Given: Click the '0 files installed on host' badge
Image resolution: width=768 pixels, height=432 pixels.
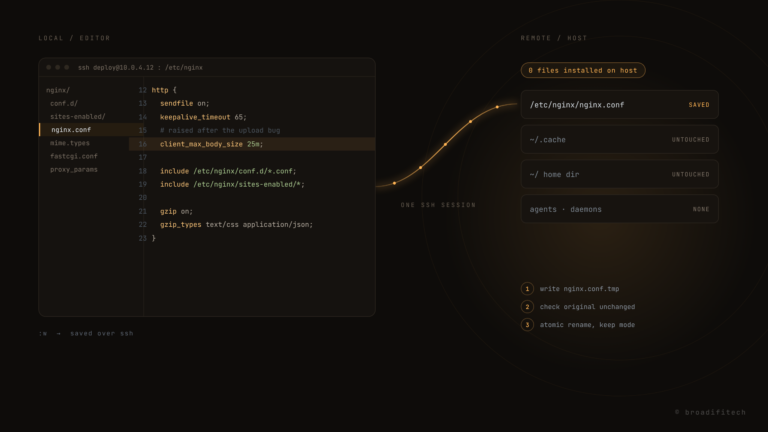Looking at the screenshot, I should pyautogui.click(x=583, y=70).
